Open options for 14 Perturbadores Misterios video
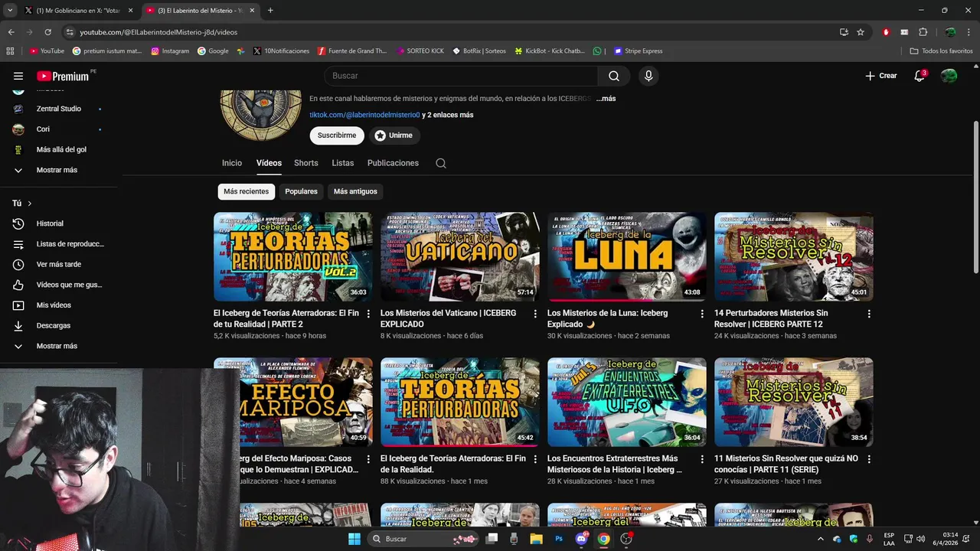Viewport: 980px width, 551px height. tap(869, 314)
